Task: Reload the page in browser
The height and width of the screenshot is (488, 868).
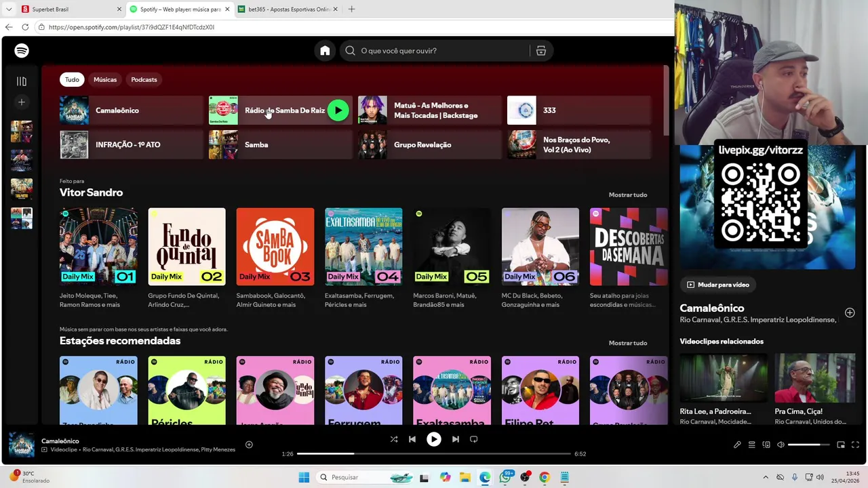Action: pyautogui.click(x=25, y=27)
